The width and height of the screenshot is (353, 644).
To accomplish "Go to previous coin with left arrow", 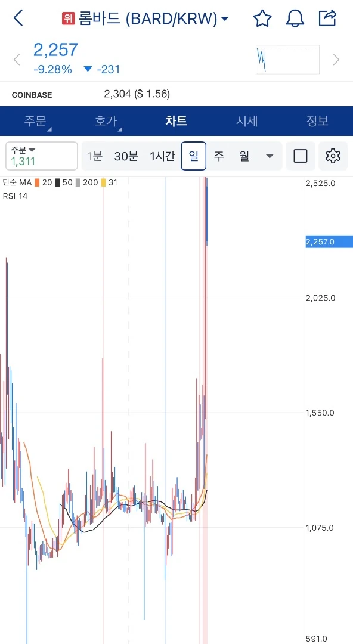I will pyautogui.click(x=17, y=60).
